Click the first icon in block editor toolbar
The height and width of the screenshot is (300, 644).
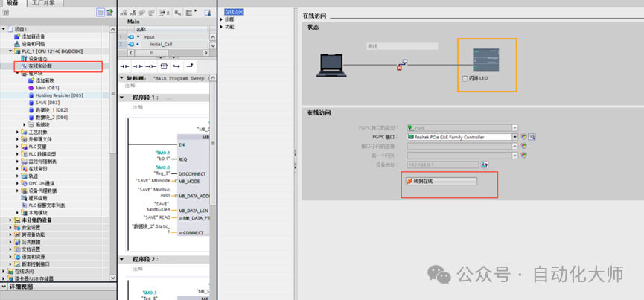click(123, 13)
